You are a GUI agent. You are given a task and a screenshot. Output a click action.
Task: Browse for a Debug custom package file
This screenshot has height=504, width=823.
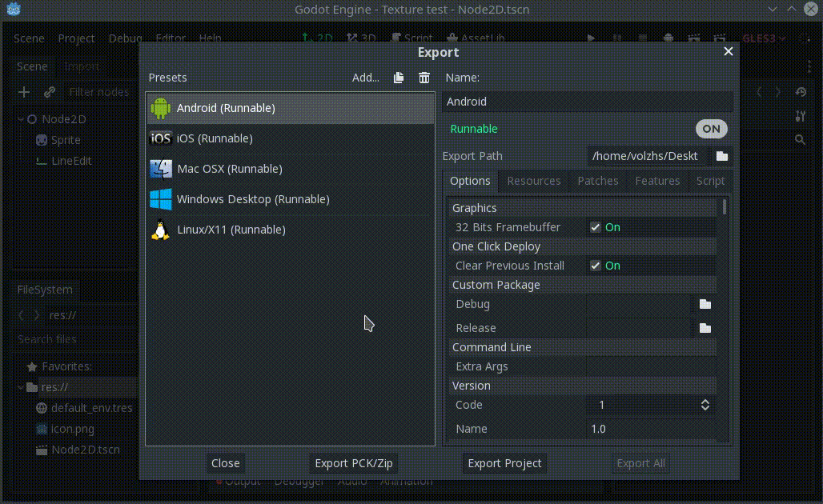pos(705,304)
